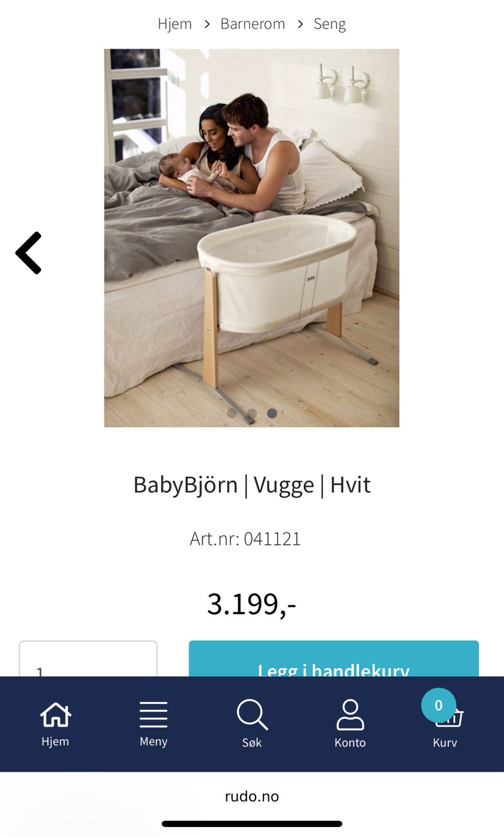Tap the Konto label in bottom bar
The width and height of the screenshot is (504, 837).
pos(350,742)
